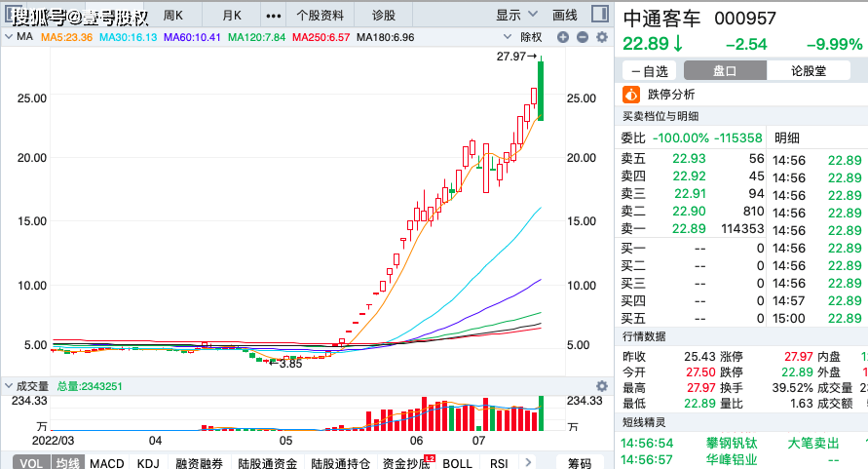Select the KDJ indicator
The width and height of the screenshot is (868, 469).
pos(148,463)
